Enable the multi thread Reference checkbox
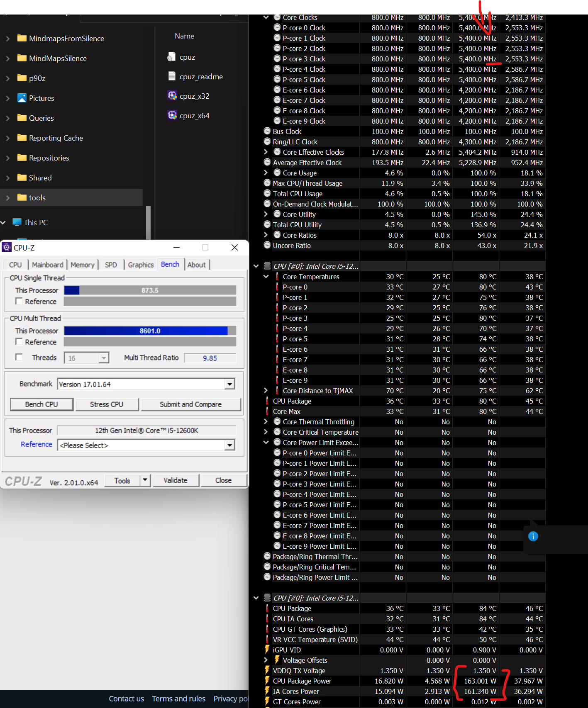 (x=19, y=341)
